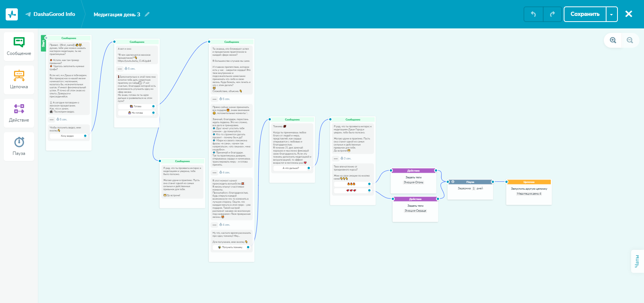Image resolution: width=644 pixels, height=303 pixels.
Task: Choose the fire emoji reply button
Action: 352,184
